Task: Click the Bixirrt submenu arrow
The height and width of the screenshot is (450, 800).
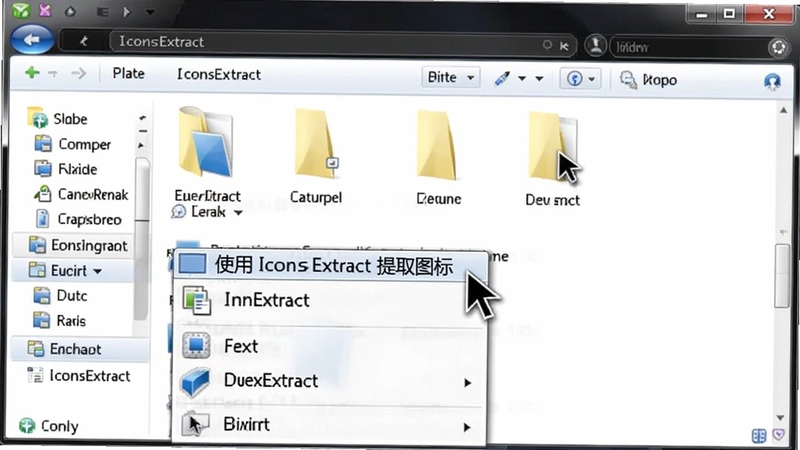Action: pos(467,428)
